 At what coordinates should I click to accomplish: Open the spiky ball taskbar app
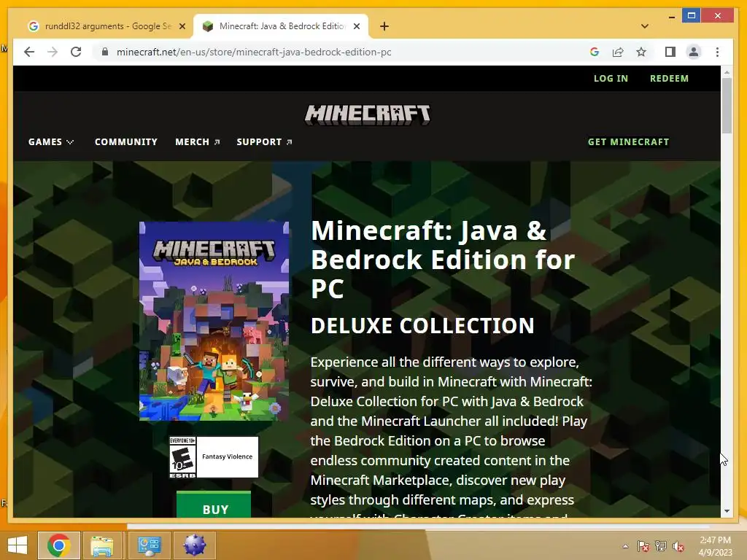click(194, 545)
